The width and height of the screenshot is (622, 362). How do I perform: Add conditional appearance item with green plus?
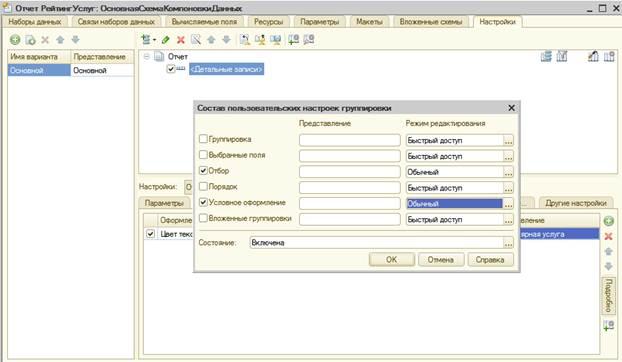click(609, 221)
